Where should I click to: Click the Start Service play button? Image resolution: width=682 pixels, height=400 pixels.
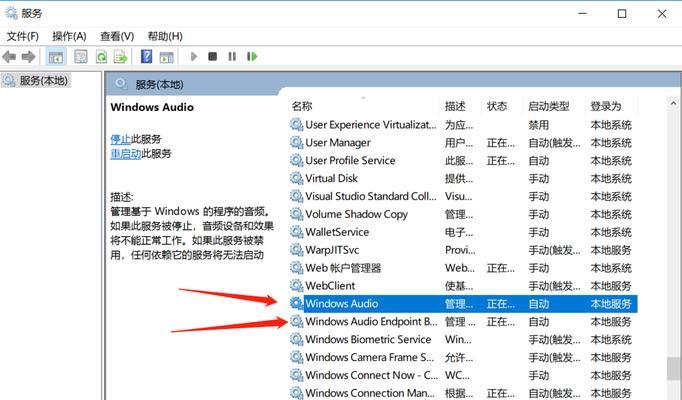[x=194, y=57]
